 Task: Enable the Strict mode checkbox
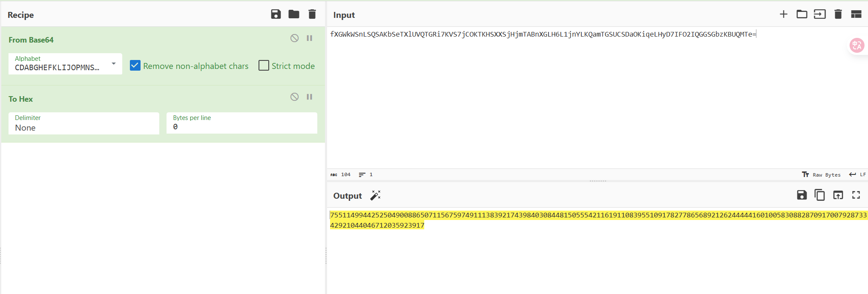264,66
